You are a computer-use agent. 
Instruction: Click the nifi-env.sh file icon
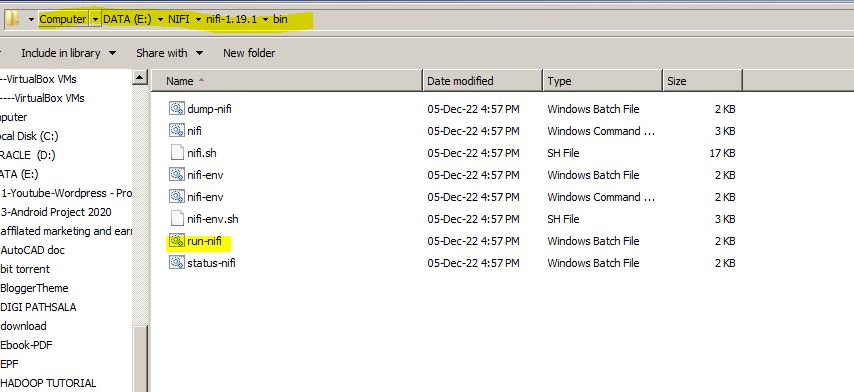pos(177,219)
